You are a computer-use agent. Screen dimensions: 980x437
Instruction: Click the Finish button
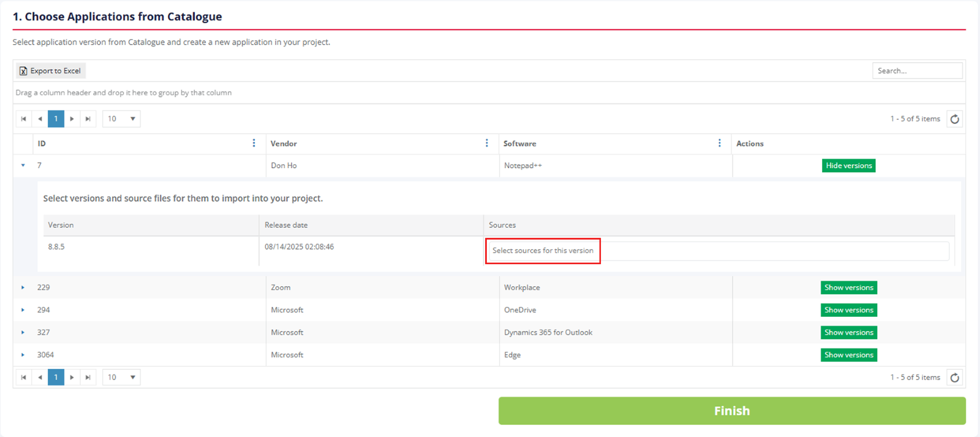tap(731, 411)
